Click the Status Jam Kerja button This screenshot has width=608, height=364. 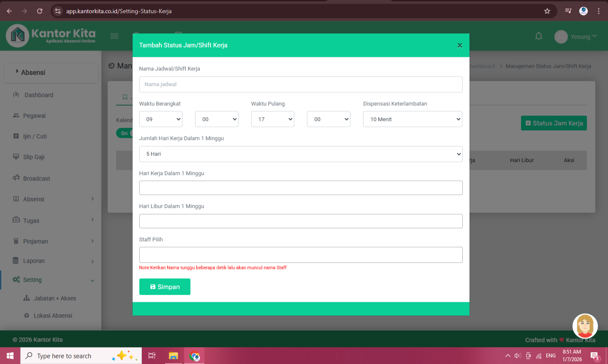tap(554, 123)
